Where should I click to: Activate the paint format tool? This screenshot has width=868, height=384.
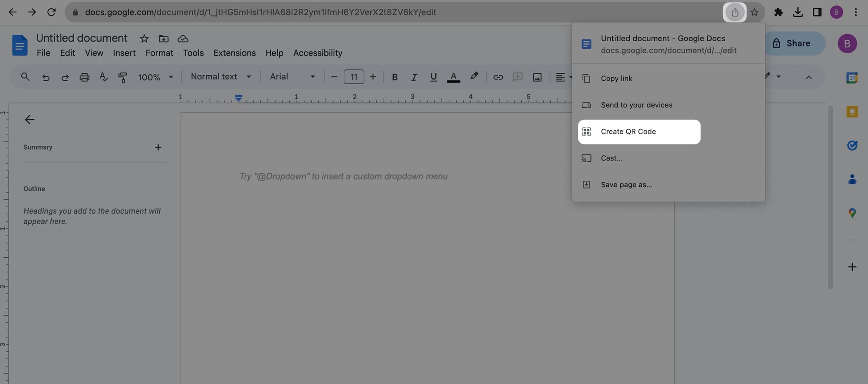point(123,77)
